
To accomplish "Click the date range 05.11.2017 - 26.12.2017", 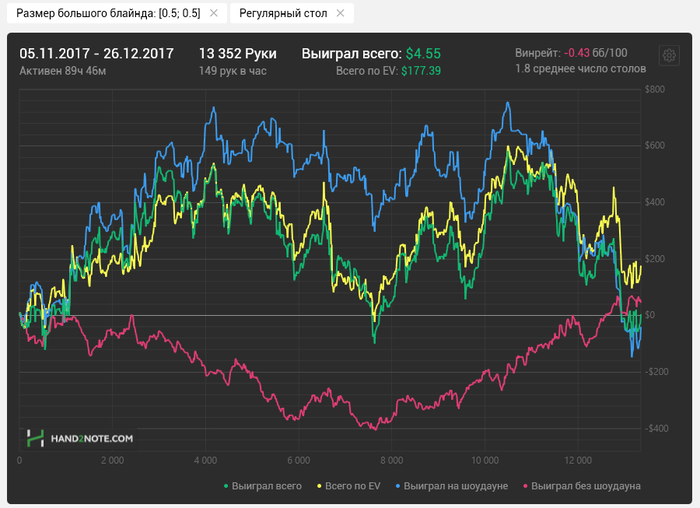I will point(96,54).
